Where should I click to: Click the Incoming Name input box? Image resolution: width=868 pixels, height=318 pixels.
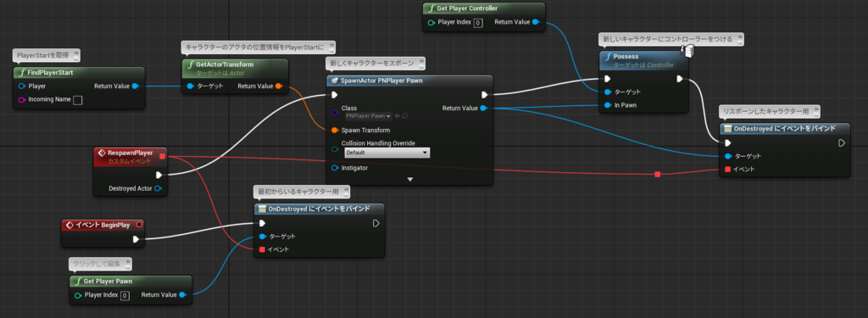point(77,100)
